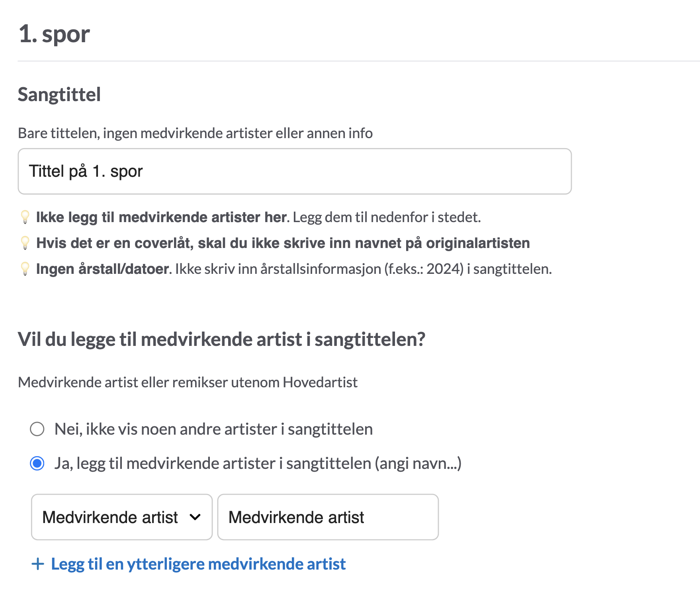Click the "Vil du legge til medvirkende artist i sangtittelen?" heading
The height and width of the screenshot is (609, 700).
coord(222,340)
